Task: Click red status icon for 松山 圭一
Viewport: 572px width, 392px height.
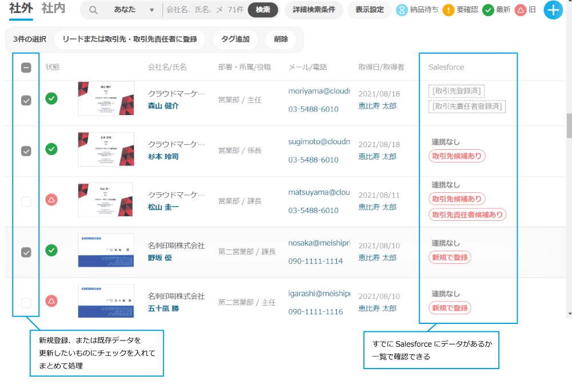Action: click(51, 200)
